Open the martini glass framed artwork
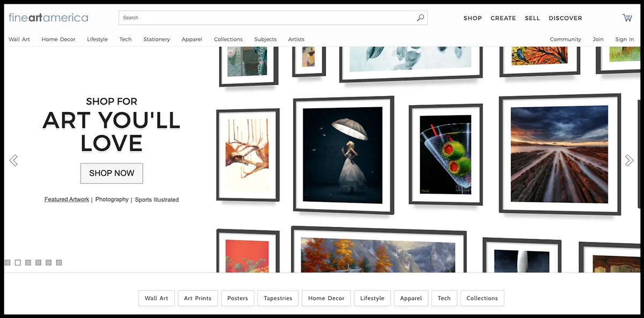 pos(445,154)
